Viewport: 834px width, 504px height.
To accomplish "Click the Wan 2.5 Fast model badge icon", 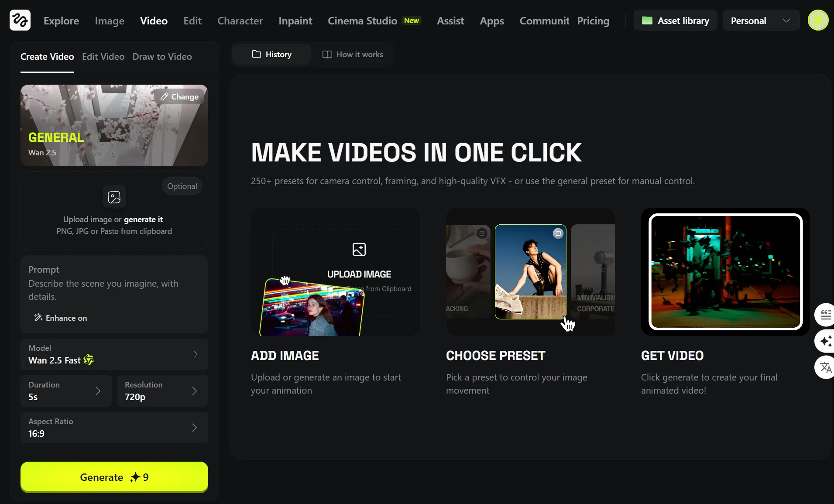I will [89, 360].
